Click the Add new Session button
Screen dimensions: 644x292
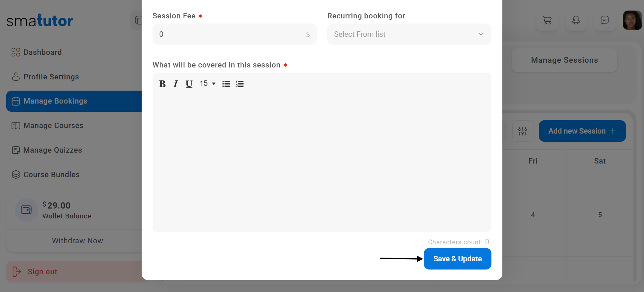[x=582, y=131]
